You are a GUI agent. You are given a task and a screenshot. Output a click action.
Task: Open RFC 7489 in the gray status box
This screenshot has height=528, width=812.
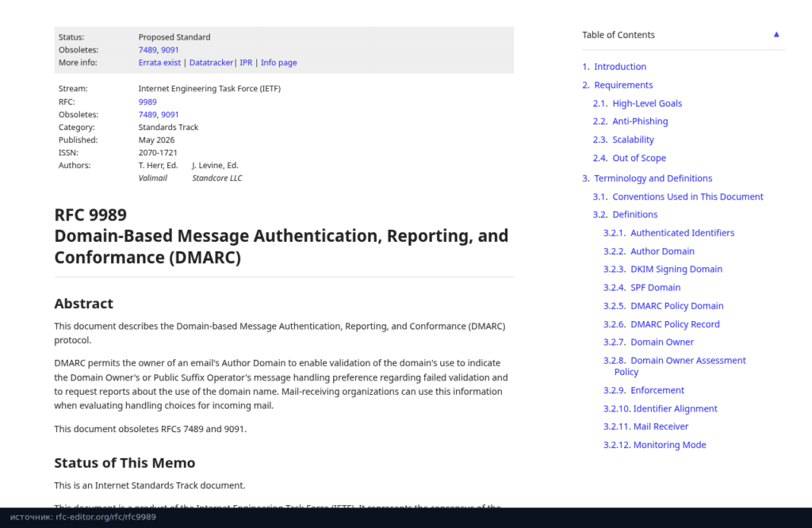[147, 50]
